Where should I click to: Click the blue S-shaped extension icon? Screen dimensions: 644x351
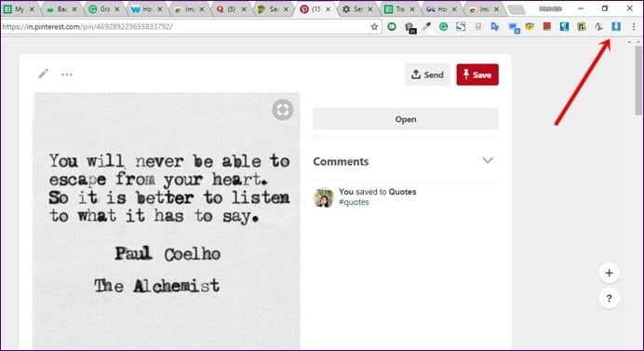(x=461, y=27)
